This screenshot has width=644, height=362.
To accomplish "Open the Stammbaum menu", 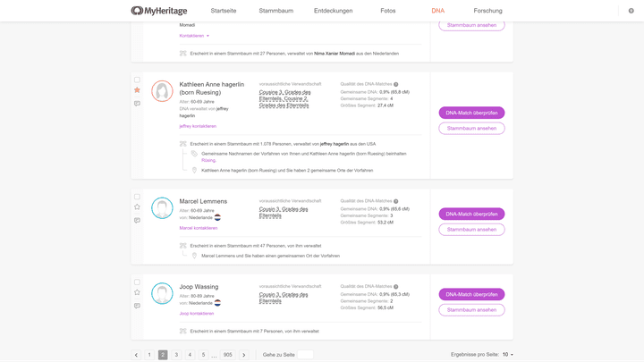I will coord(276,11).
